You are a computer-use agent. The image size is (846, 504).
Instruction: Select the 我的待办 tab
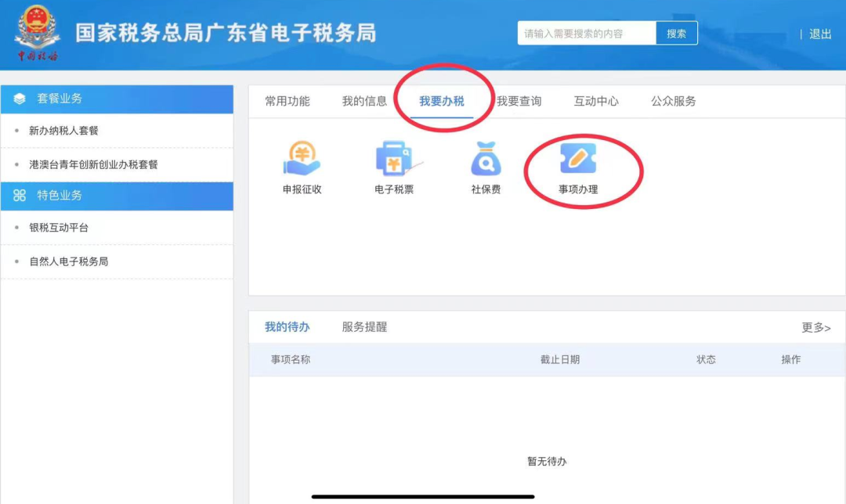287,327
